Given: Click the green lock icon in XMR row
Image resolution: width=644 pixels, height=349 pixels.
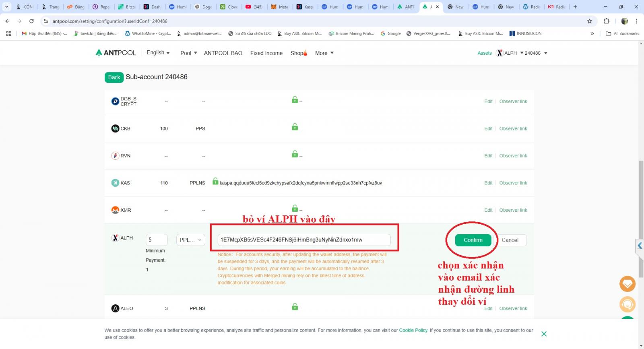Looking at the screenshot, I should tap(295, 208).
